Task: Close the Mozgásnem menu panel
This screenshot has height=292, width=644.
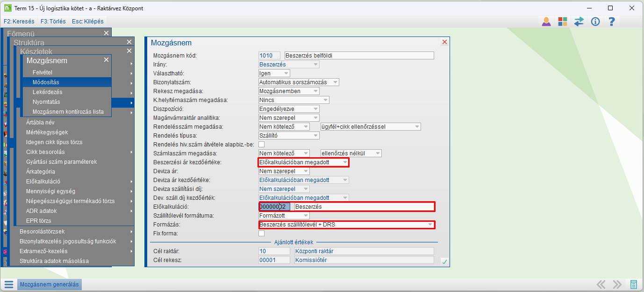Action: [106, 60]
